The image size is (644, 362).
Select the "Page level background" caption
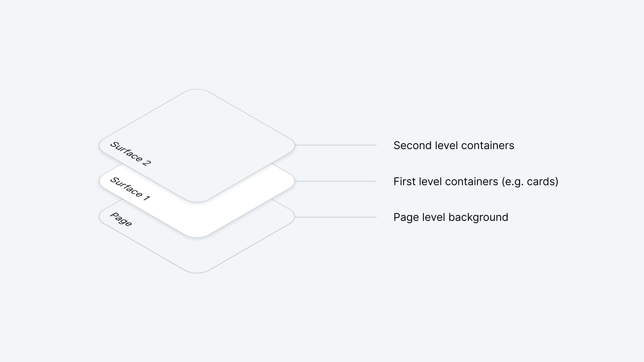point(451,217)
